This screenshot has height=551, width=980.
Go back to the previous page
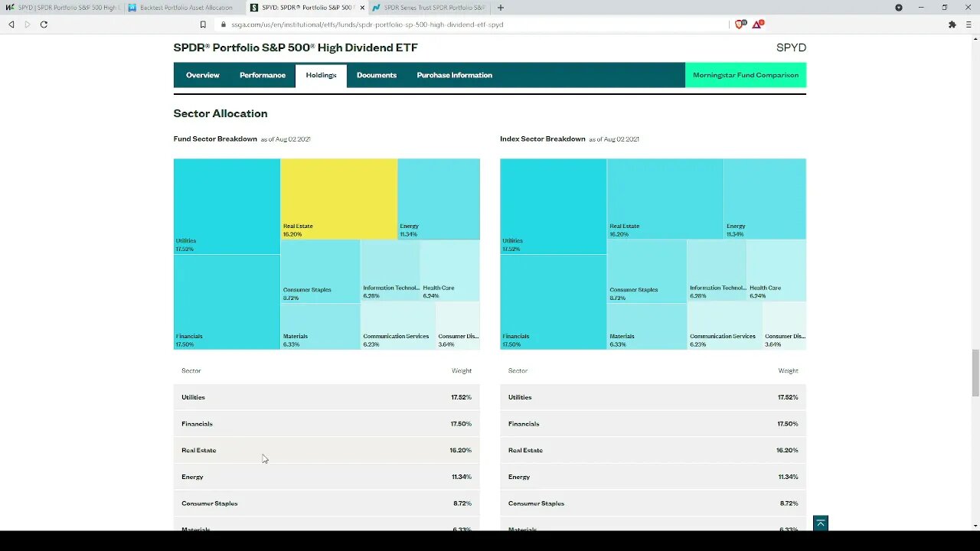coord(11,24)
